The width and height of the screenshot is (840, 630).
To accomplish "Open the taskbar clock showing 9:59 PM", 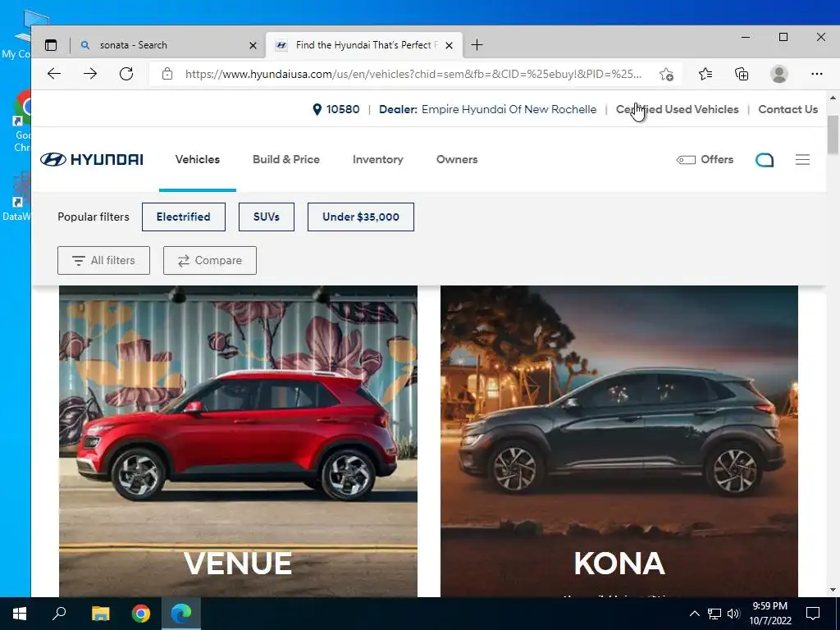I will click(769, 614).
